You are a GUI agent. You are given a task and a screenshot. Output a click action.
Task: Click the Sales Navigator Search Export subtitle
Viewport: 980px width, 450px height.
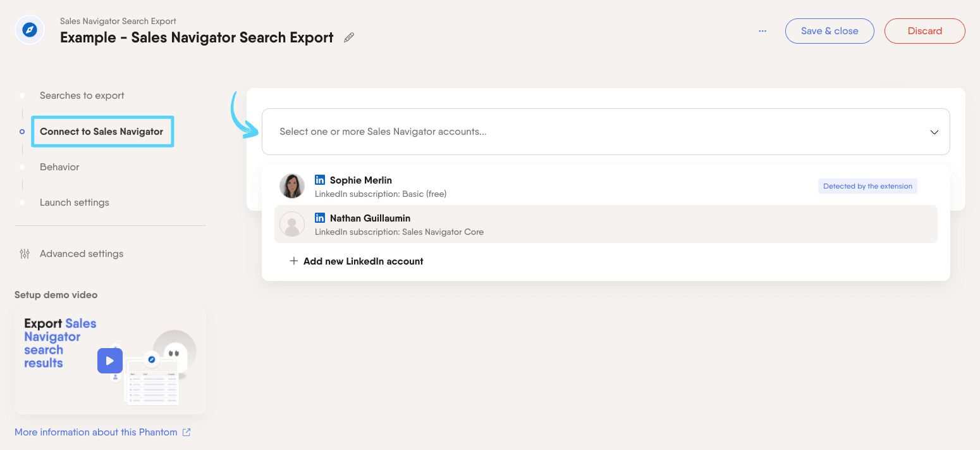(x=118, y=21)
